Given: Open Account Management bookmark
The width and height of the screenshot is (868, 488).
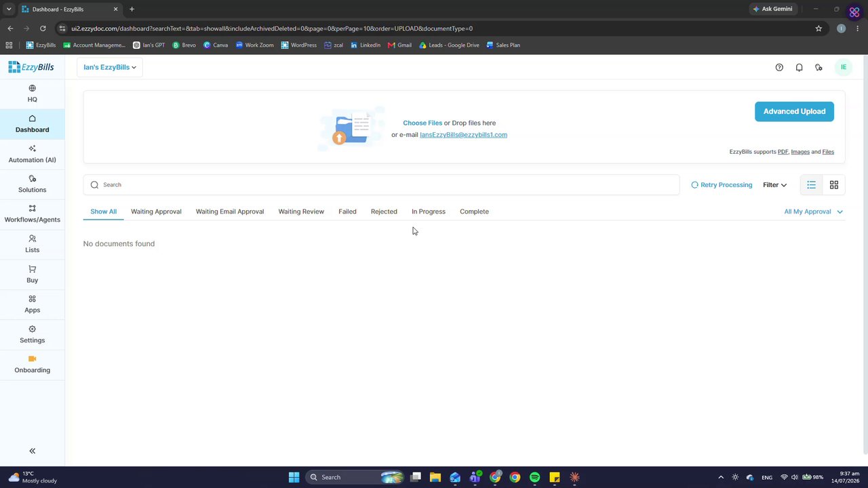Looking at the screenshot, I should (94, 45).
